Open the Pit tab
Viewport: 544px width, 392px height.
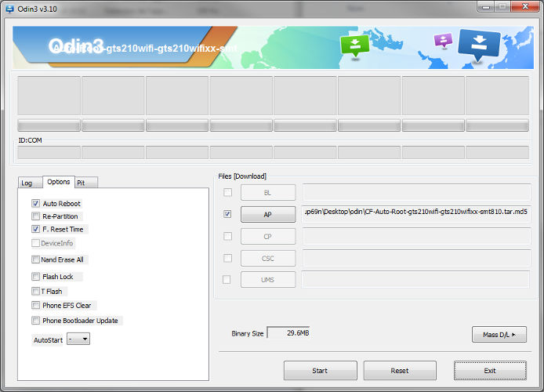(x=86, y=183)
